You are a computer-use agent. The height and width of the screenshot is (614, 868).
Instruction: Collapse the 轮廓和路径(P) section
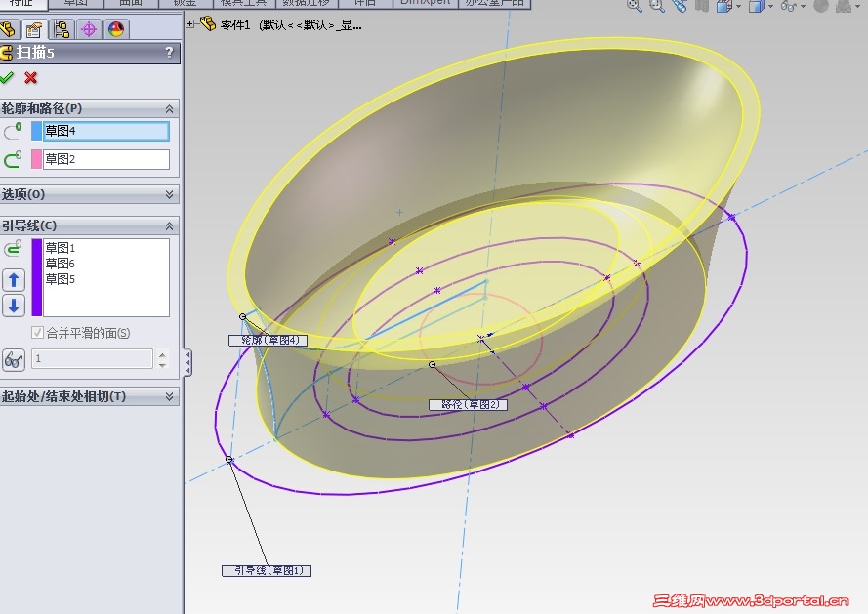pyautogui.click(x=169, y=108)
